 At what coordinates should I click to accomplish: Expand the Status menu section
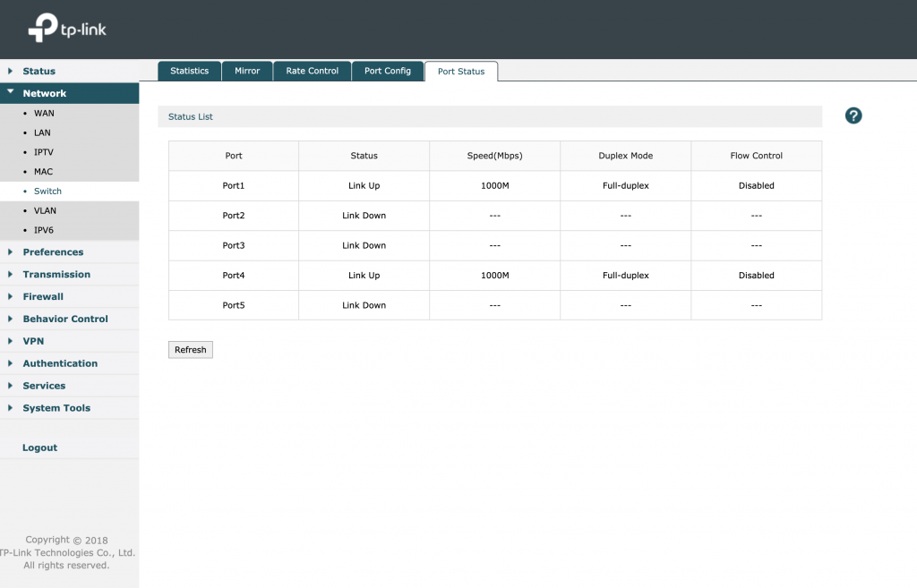point(39,71)
